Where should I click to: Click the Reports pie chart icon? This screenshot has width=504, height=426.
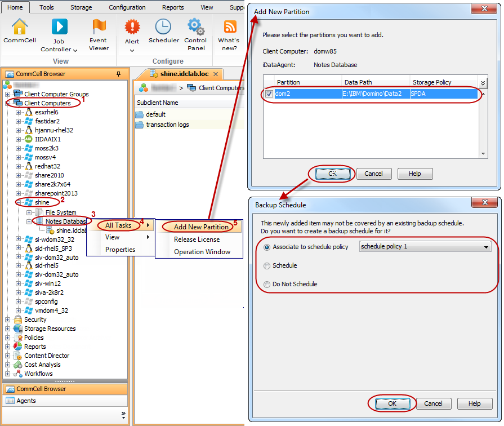(18, 347)
